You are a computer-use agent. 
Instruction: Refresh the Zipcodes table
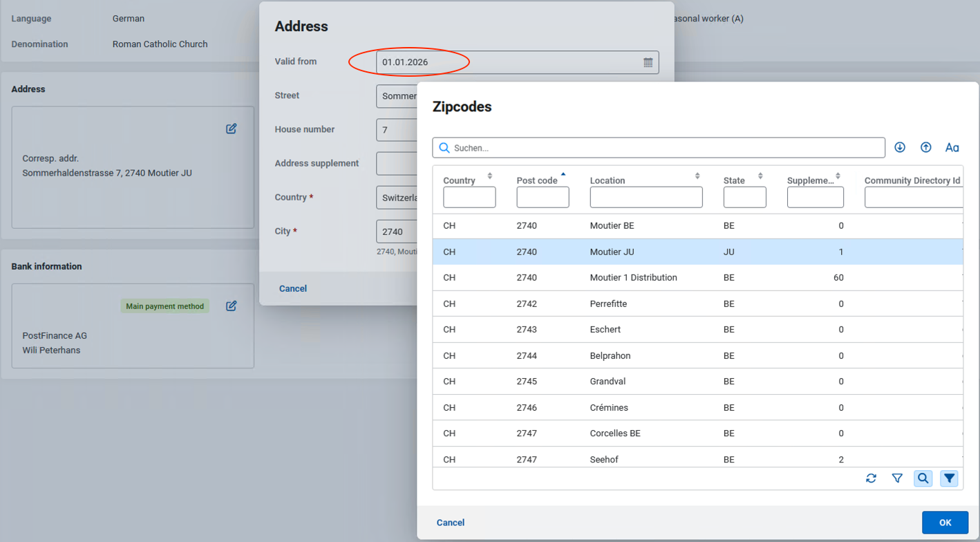(871, 478)
